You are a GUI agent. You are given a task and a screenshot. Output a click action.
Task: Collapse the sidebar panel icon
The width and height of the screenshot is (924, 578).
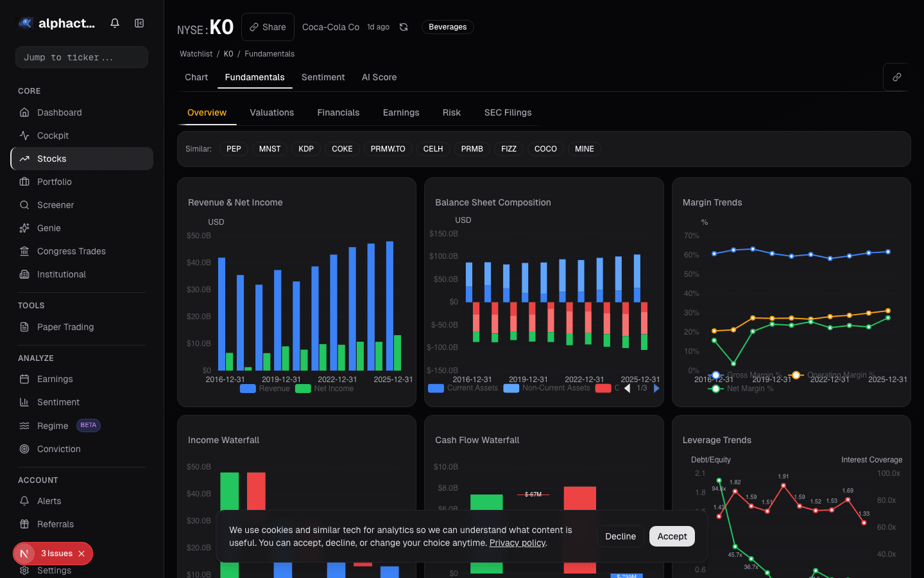tap(139, 23)
